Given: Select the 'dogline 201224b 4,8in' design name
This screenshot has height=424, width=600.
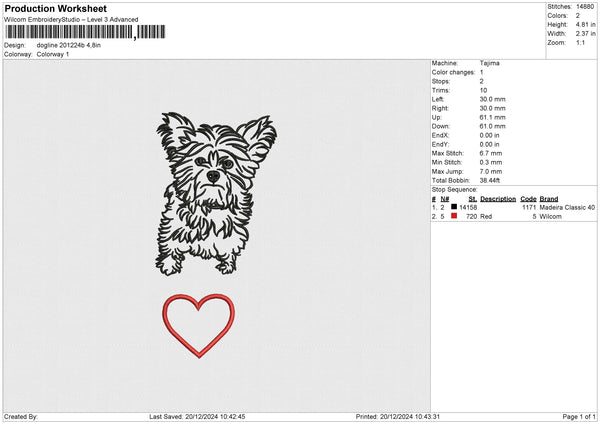Looking at the screenshot, I should tap(68, 45).
